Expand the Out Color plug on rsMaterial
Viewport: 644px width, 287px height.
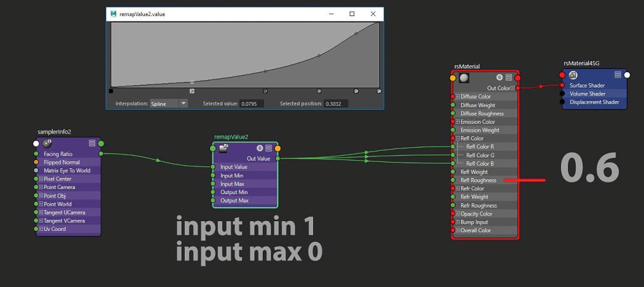coord(513,88)
